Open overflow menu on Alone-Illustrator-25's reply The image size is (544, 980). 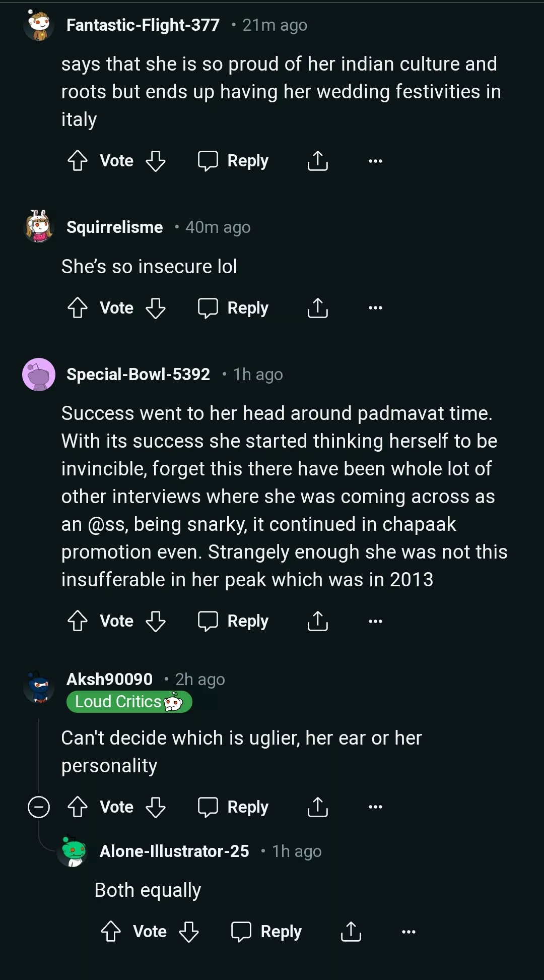click(x=409, y=932)
